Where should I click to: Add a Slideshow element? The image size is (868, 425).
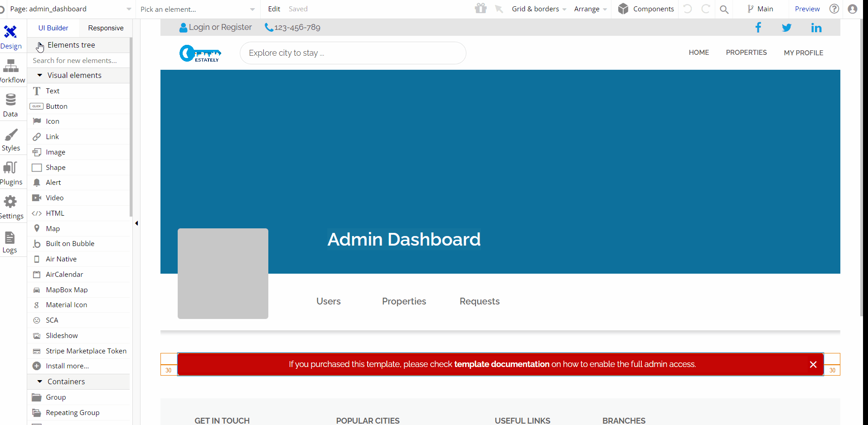[79, 335]
